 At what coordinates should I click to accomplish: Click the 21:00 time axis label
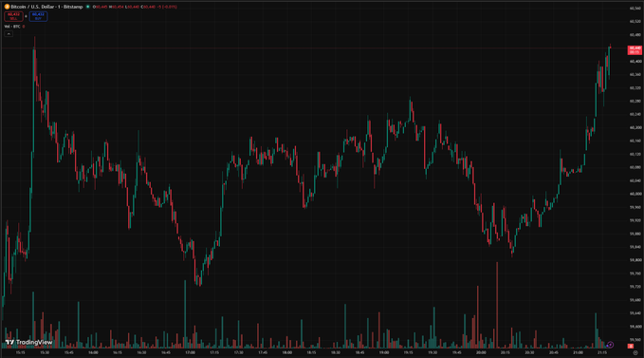tap(578, 352)
